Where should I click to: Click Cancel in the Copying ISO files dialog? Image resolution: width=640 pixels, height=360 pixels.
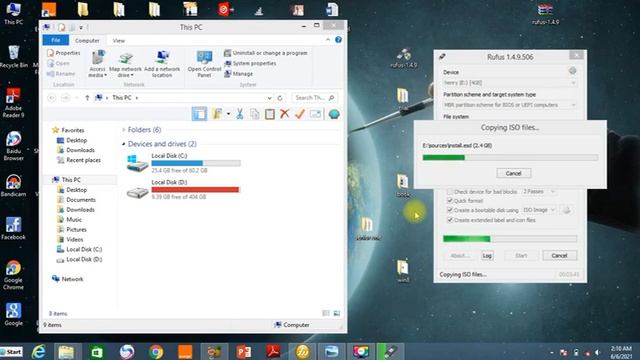pos(513,173)
